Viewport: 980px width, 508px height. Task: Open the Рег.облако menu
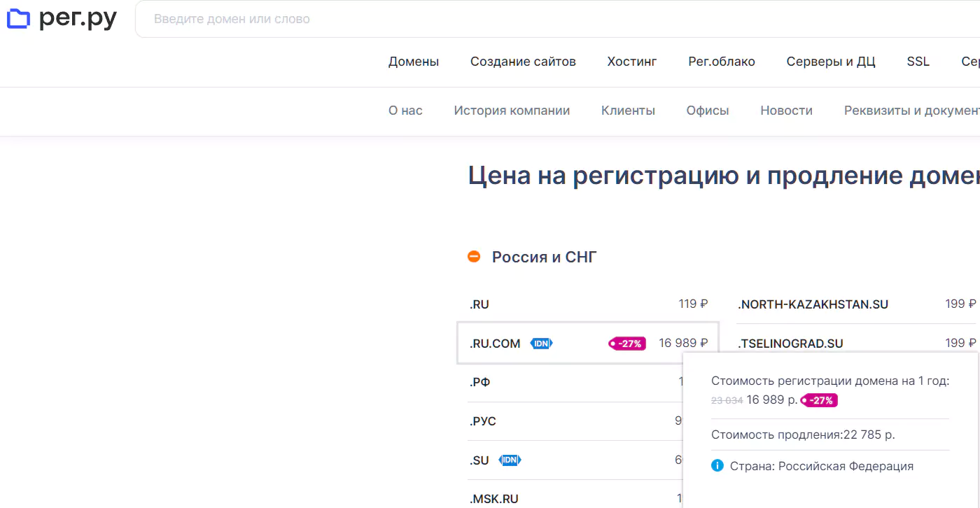722,62
